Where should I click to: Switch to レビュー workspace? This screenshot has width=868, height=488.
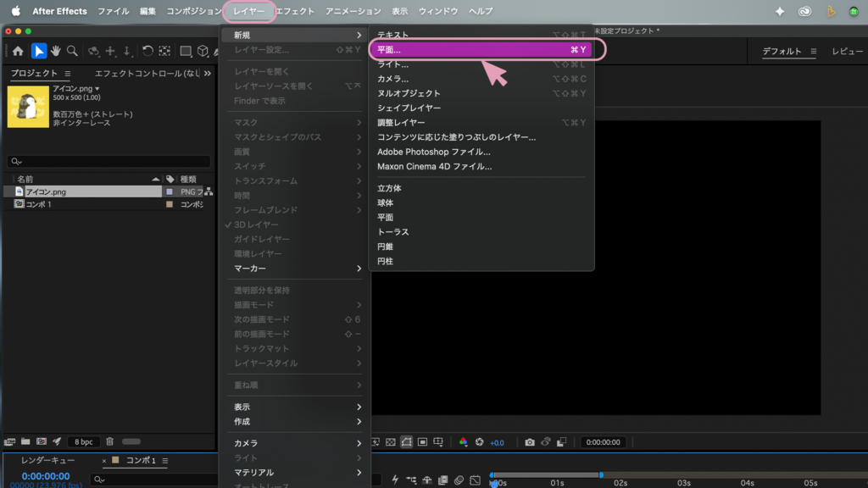pos(848,52)
